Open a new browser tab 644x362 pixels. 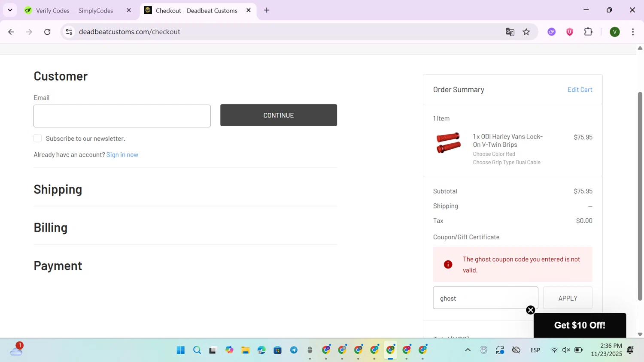coord(267,10)
